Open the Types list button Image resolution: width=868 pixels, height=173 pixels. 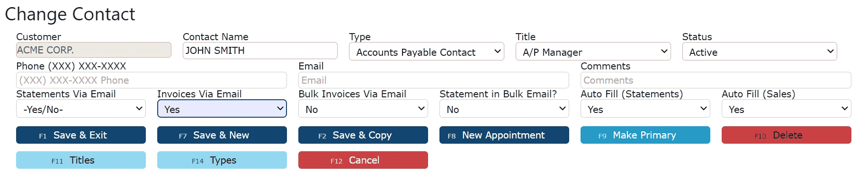click(222, 160)
